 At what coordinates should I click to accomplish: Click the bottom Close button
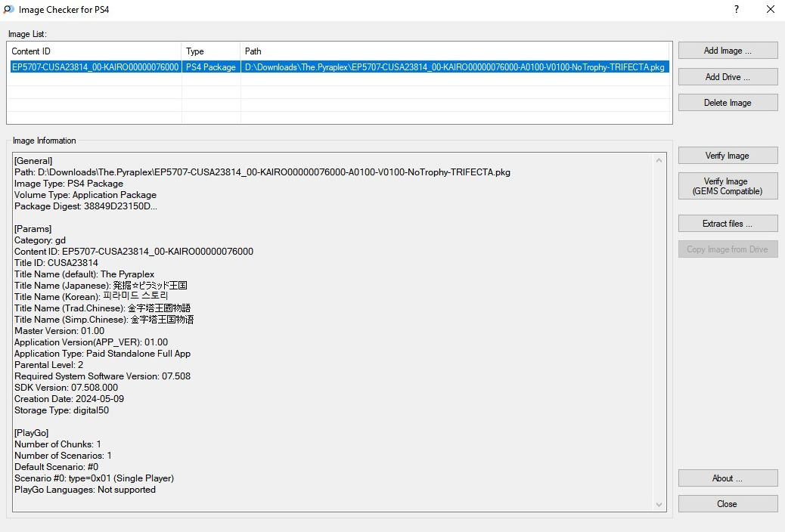[728, 504]
